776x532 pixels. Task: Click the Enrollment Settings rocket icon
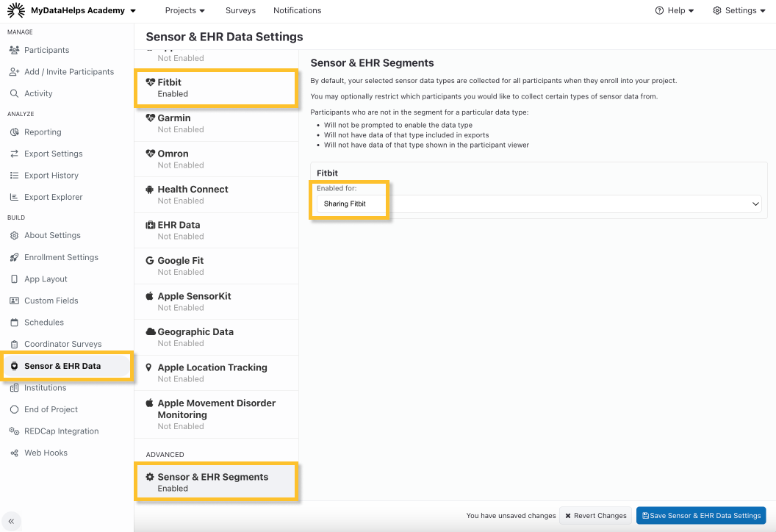coord(14,257)
